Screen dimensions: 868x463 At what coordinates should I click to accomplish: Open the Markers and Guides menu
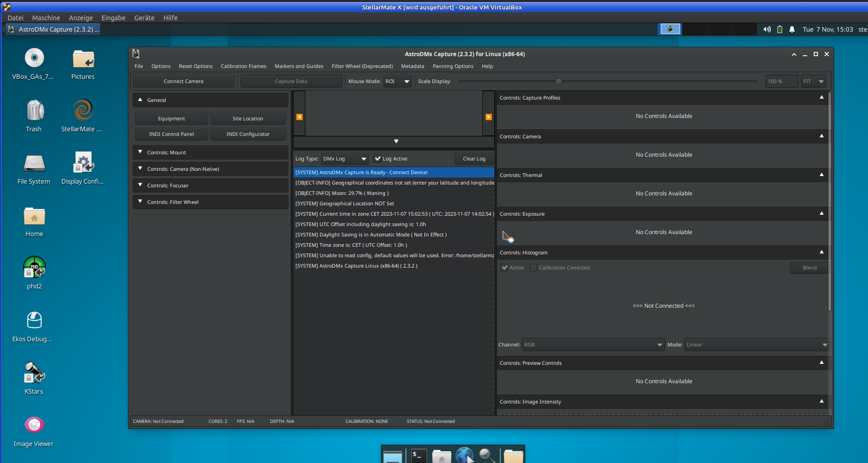coord(299,66)
